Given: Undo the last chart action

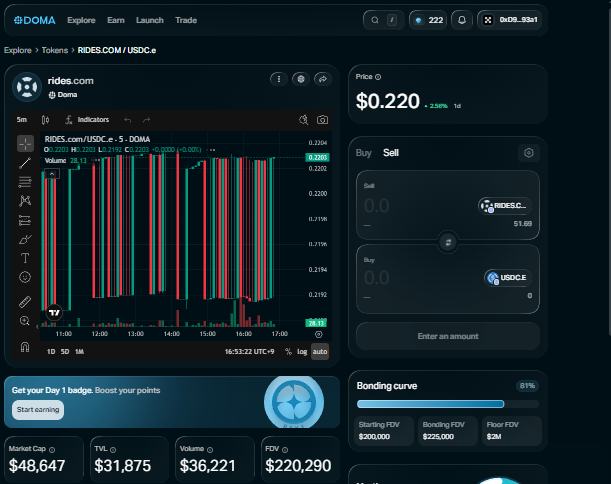Looking at the screenshot, I should 127,120.
